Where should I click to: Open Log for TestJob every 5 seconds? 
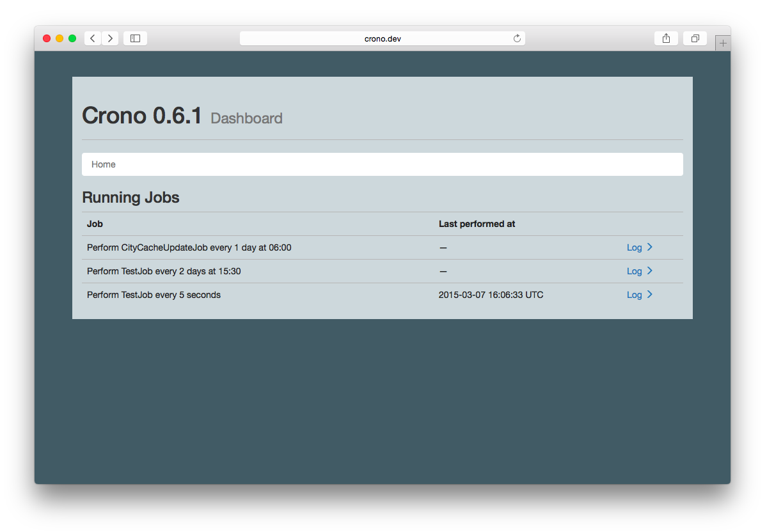click(x=634, y=295)
